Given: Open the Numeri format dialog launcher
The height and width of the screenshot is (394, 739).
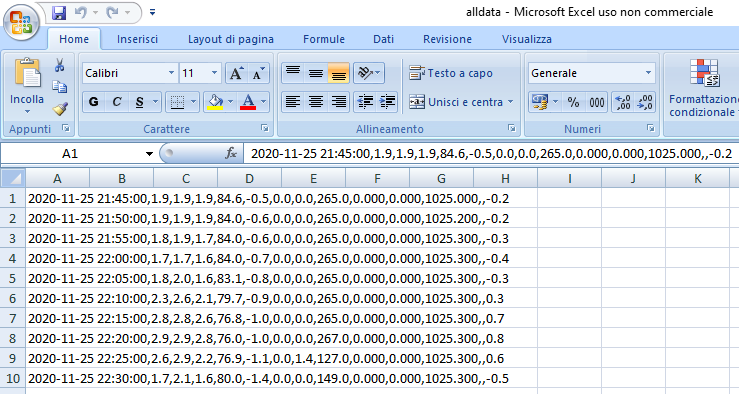Looking at the screenshot, I should [x=650, y=128].
